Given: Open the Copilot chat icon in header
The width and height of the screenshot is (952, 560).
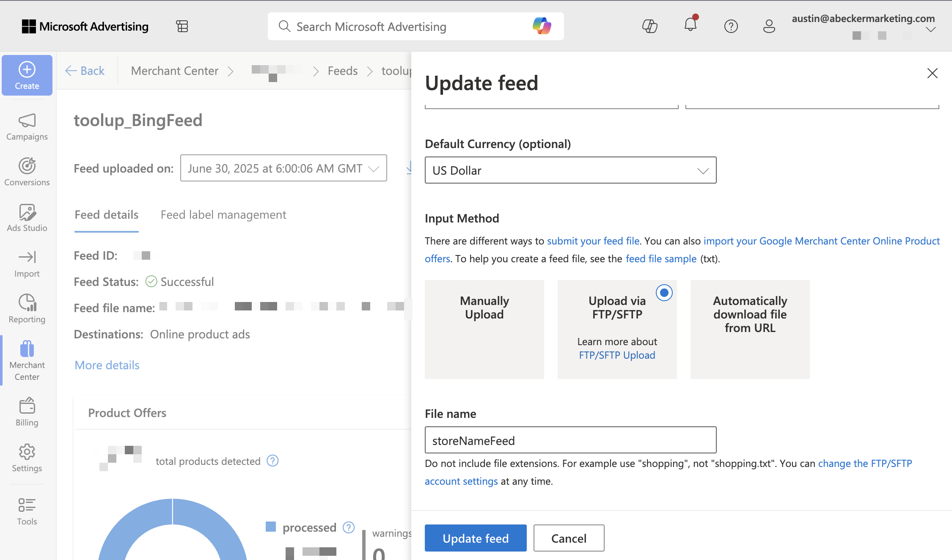Looking at the screenshot, I should 650,26.
